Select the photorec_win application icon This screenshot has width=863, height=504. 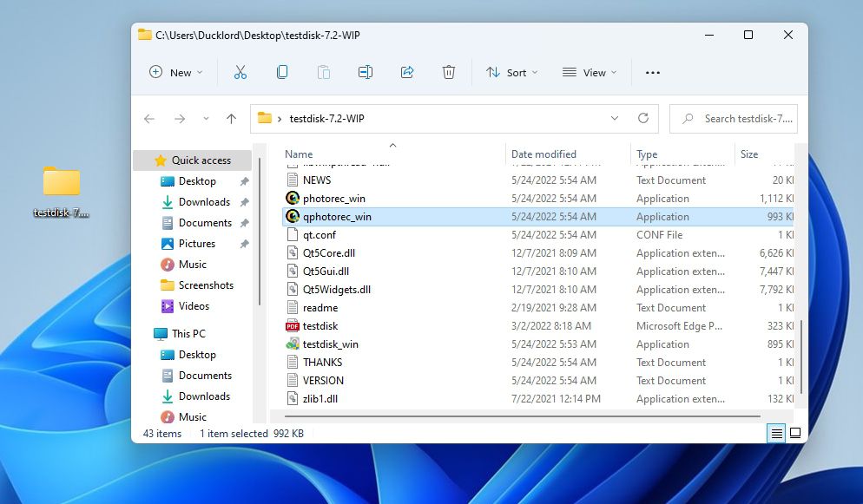293,198
